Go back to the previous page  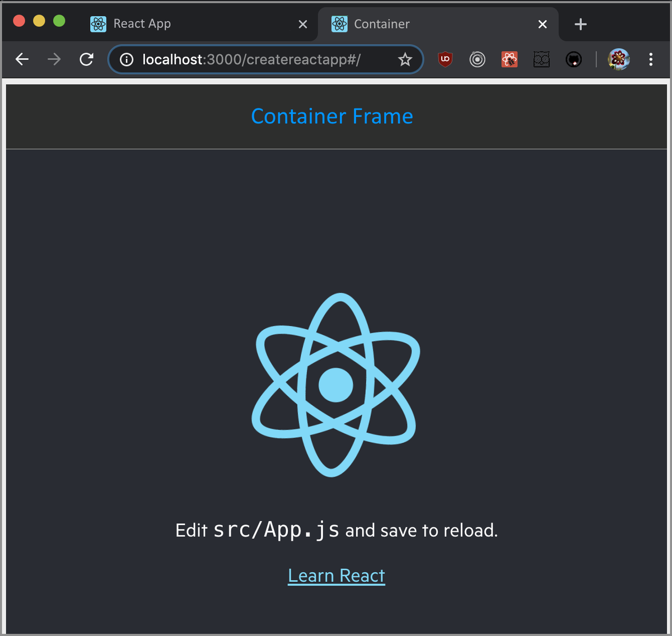click(x=22, y=59)
